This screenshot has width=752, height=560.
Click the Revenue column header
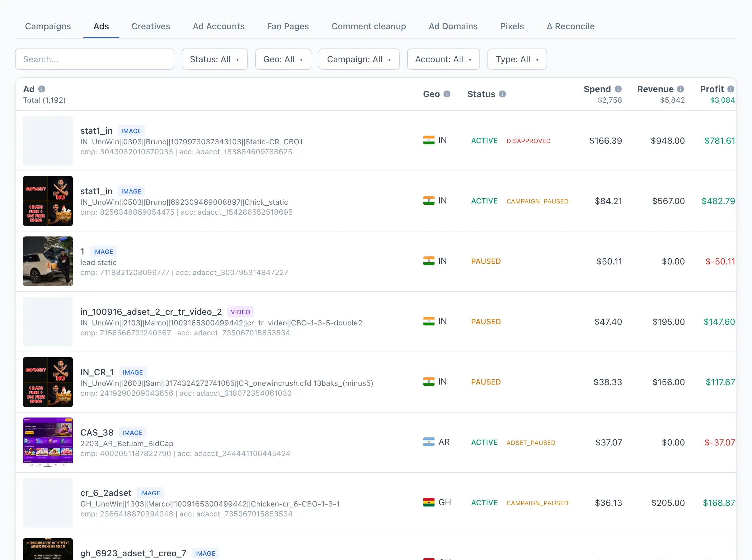[x=655, y=89]
